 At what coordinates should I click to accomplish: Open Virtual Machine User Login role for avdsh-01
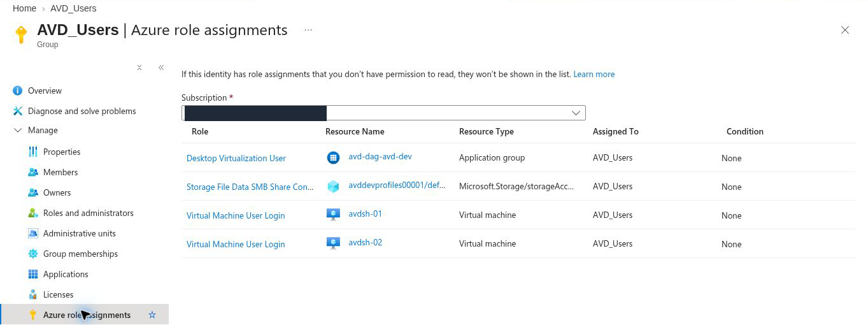click(236, 215)
